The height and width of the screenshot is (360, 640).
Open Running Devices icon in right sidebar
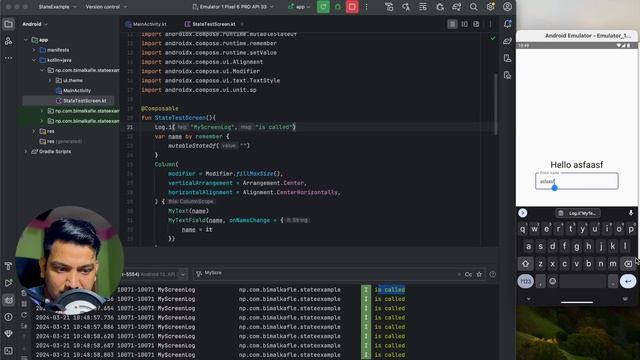pos(507,75)
